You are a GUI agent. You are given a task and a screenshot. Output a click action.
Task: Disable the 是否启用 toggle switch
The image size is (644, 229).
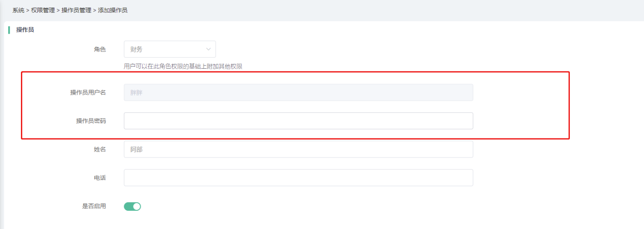click(x=132, y=207)
